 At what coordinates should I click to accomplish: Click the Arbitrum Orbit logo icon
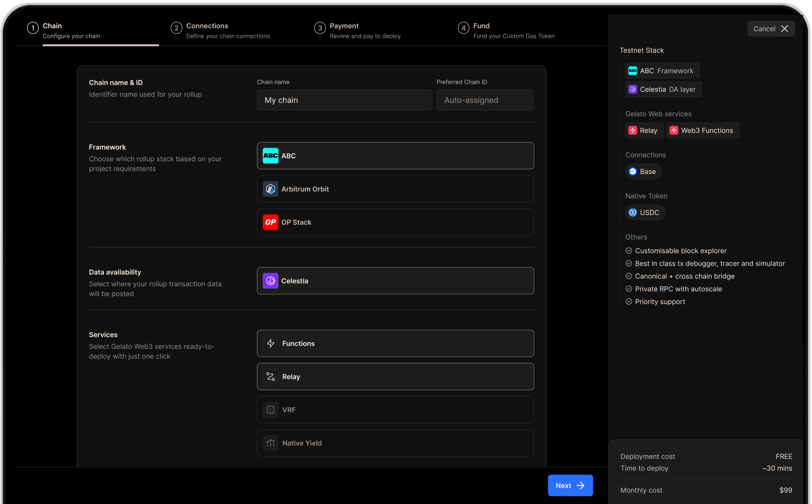click(270, 189)
